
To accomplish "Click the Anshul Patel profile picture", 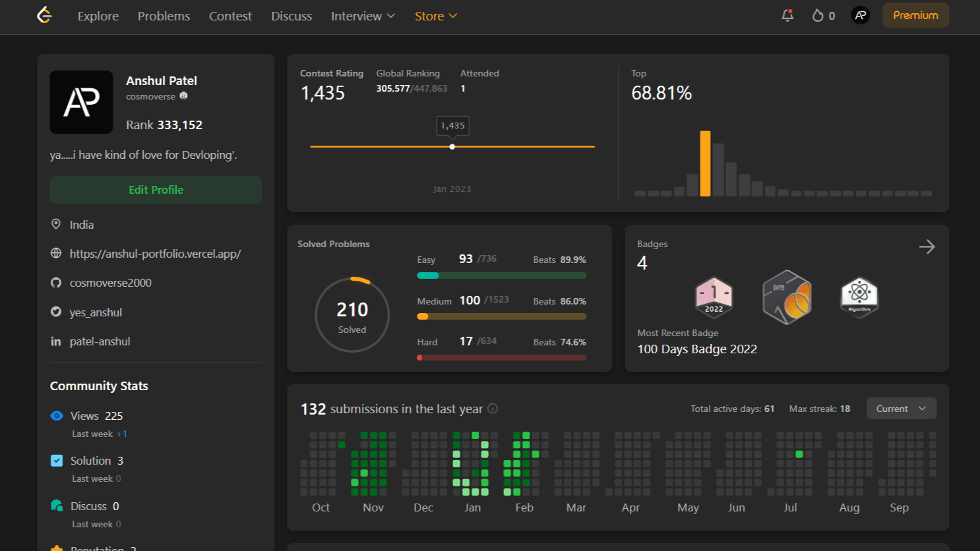I will (81, 102).
